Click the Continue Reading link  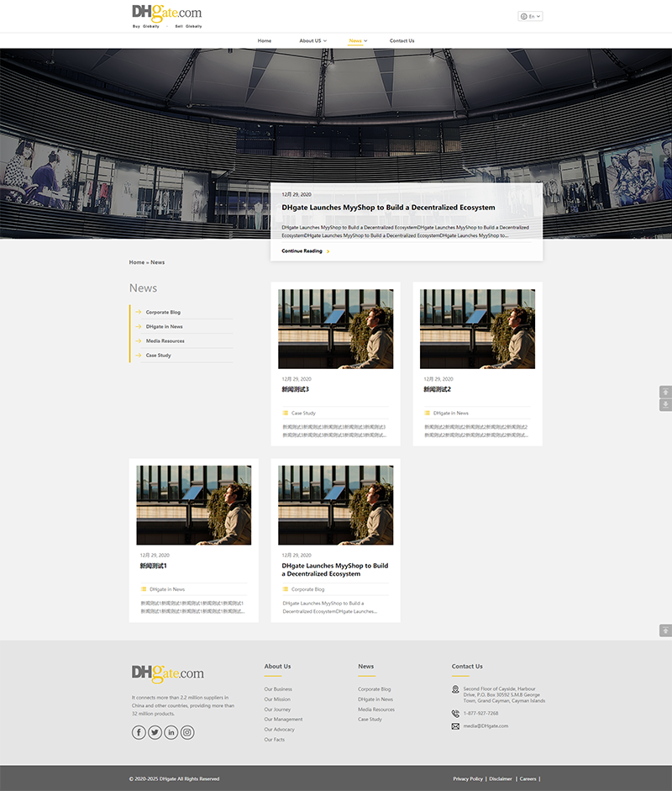302,250
